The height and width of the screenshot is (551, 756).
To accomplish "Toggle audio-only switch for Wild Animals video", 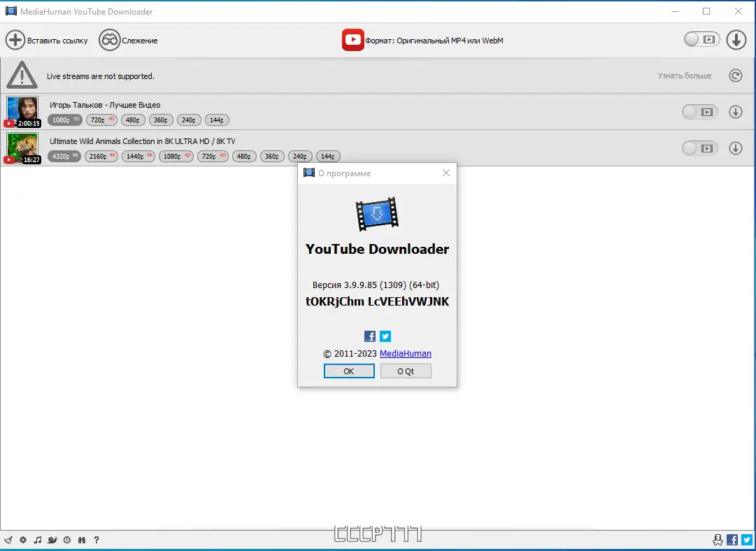I will click(x=700, y=148).
